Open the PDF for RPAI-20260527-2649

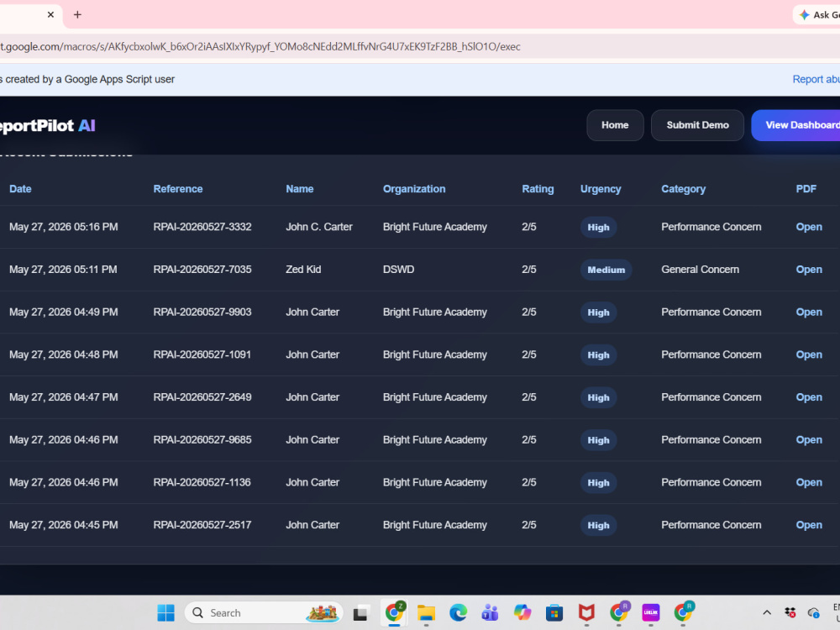[809, 397]
